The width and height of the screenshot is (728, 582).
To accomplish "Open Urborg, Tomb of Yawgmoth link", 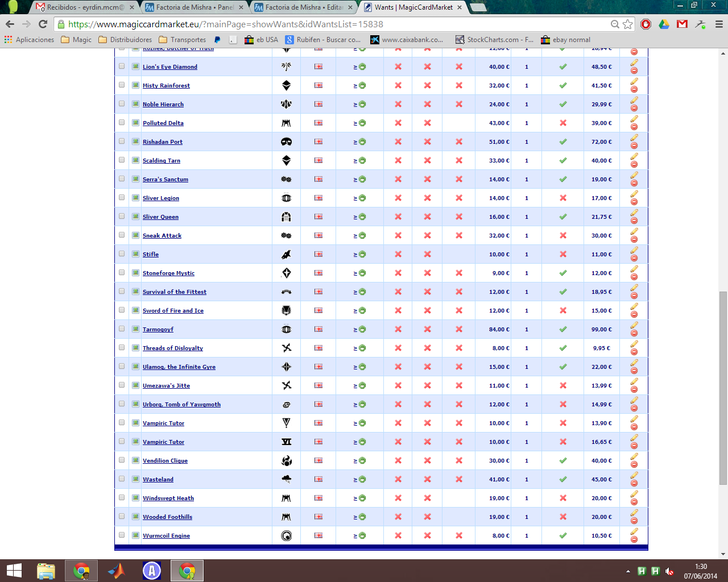I will click(x=181, y=405).
